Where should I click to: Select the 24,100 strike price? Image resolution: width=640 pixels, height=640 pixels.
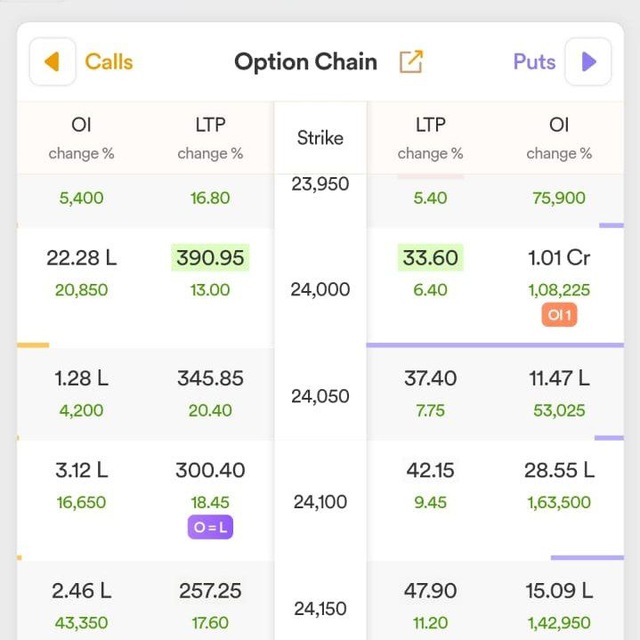[320, 502]
